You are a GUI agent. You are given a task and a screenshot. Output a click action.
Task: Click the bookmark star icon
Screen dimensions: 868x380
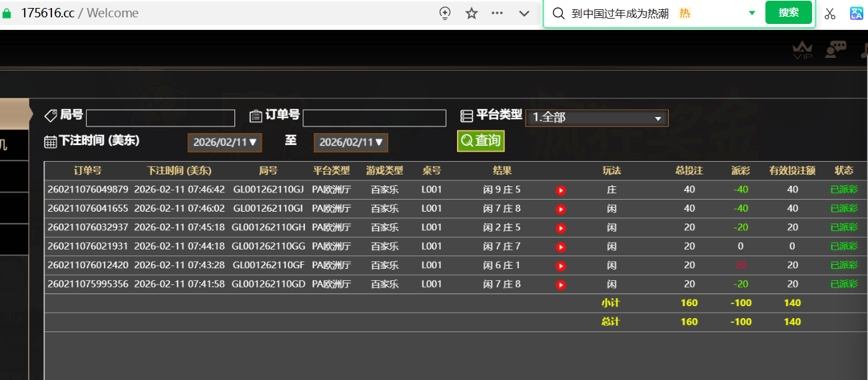point(472,13)
